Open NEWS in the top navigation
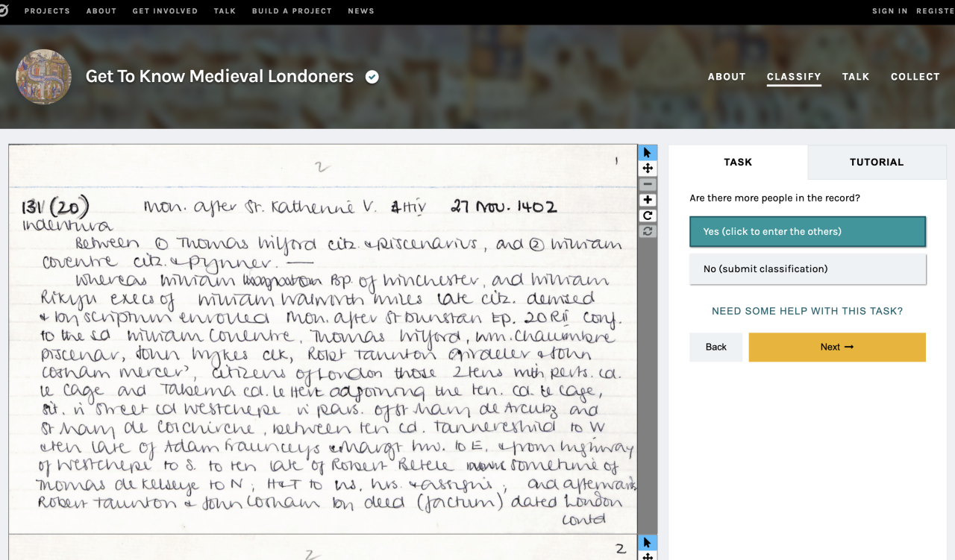Viewport: 955px width, 560px height. 361,11
